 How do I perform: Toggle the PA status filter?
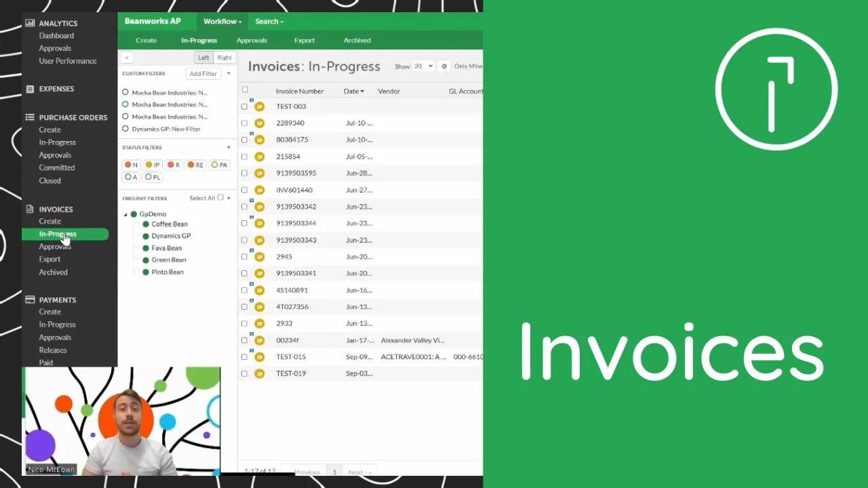click(219, 165)
